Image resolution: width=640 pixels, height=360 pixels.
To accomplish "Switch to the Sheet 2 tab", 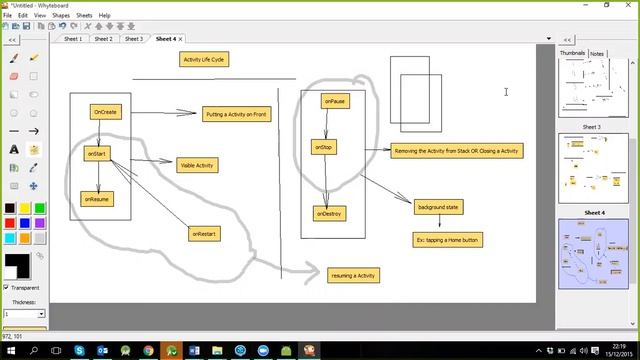I will click(104, 39).
